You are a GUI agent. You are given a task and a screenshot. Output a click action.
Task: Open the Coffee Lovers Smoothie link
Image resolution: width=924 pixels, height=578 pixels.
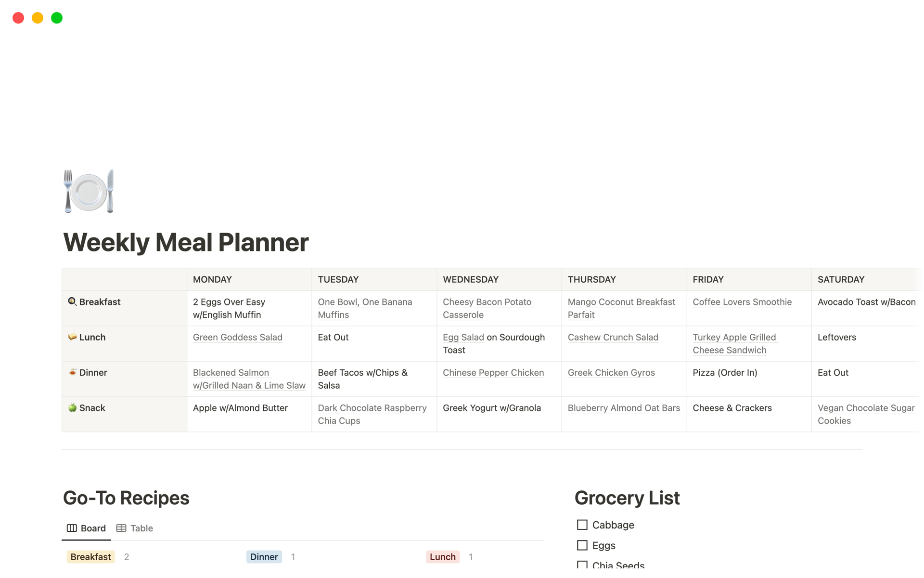(742, 302)
